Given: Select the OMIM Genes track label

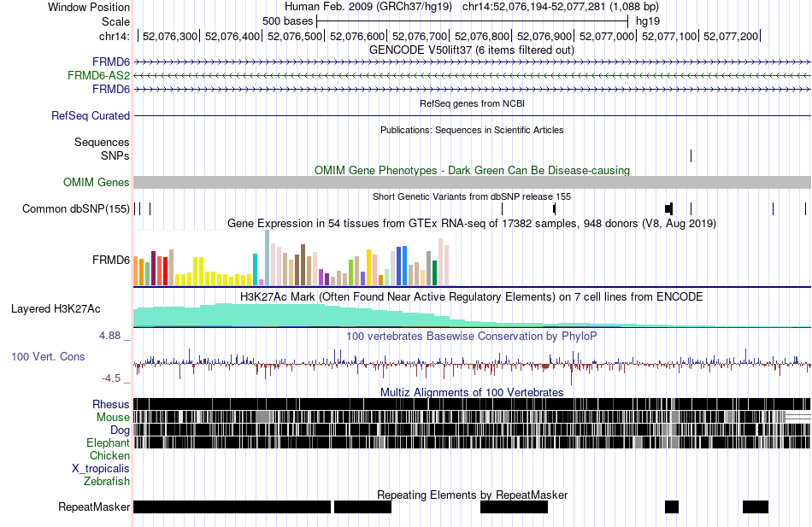Looking at the screenshot, I should 96,182.
